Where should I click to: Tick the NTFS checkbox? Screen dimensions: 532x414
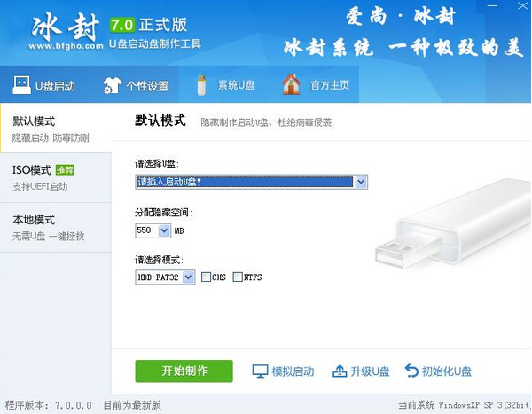(238, 277)
